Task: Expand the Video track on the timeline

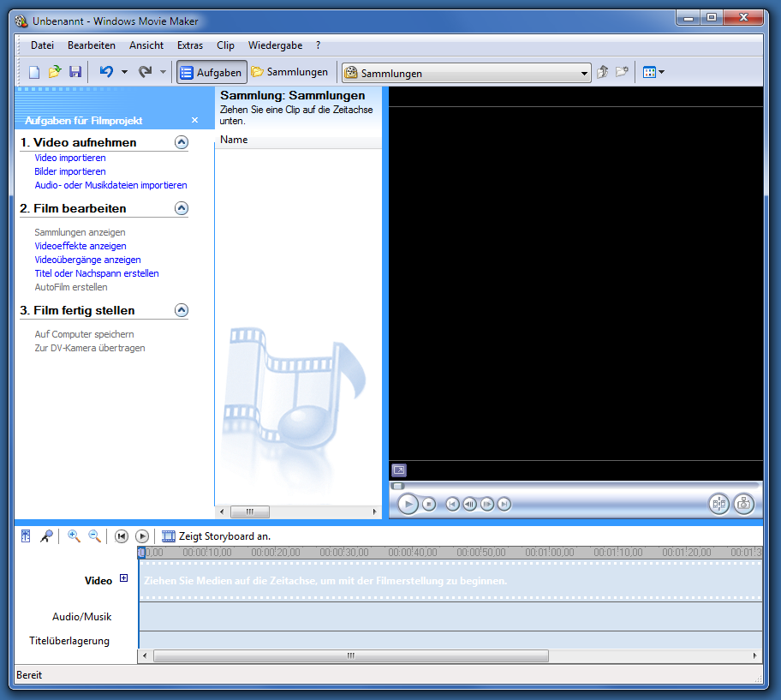Action: (x=124, y=578)
